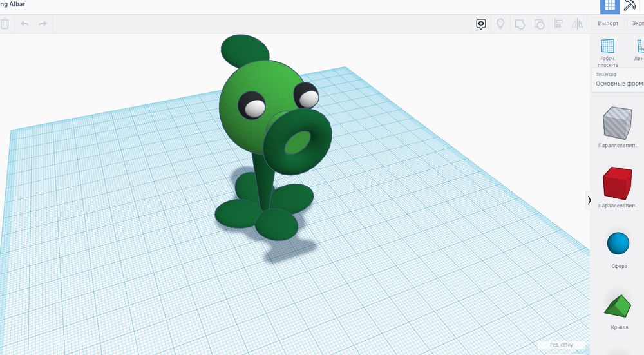Image resolution: width=644 pixels, height=355 pixels.
Task: Click the project name ending in Albar
Action: point(13,4)
